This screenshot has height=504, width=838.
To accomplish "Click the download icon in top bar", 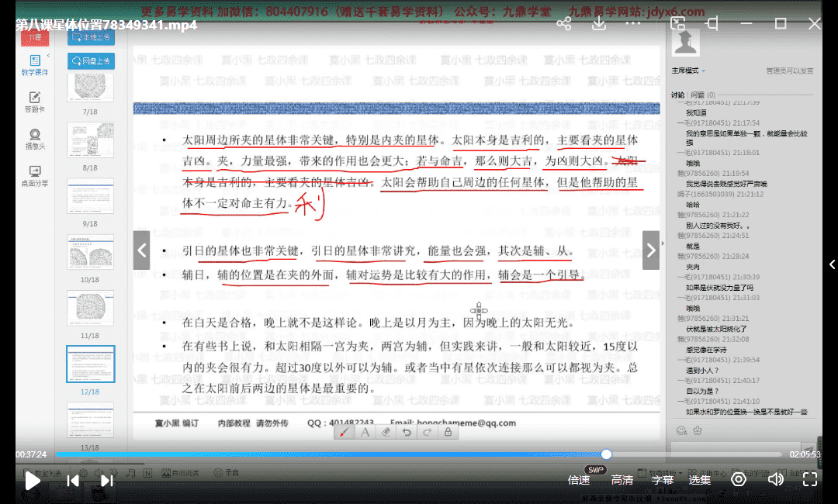I will tap(599, 24).
